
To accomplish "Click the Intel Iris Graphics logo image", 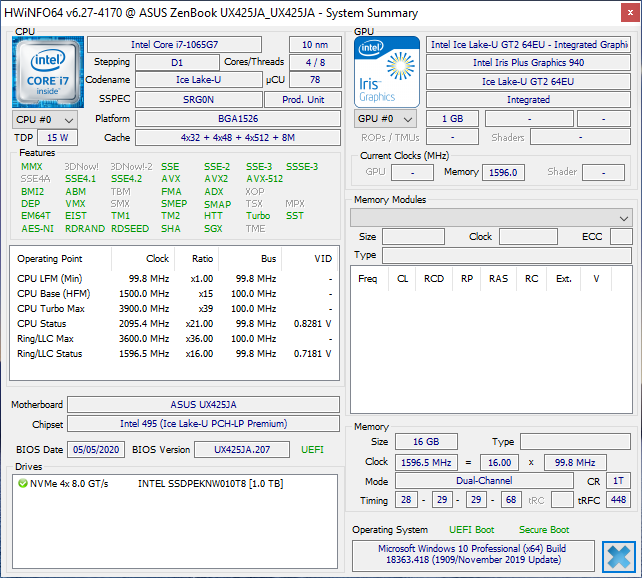I will (387, 72).
